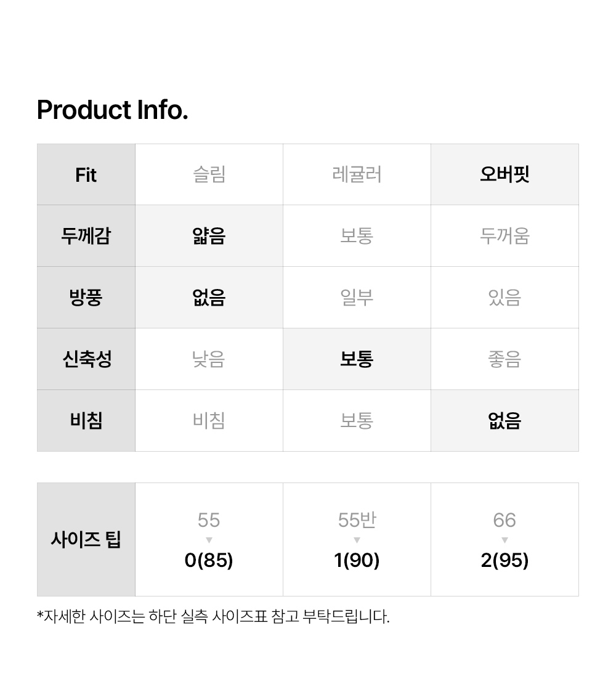Select 일부 in the 방풍 row

[x=357, y=298]
